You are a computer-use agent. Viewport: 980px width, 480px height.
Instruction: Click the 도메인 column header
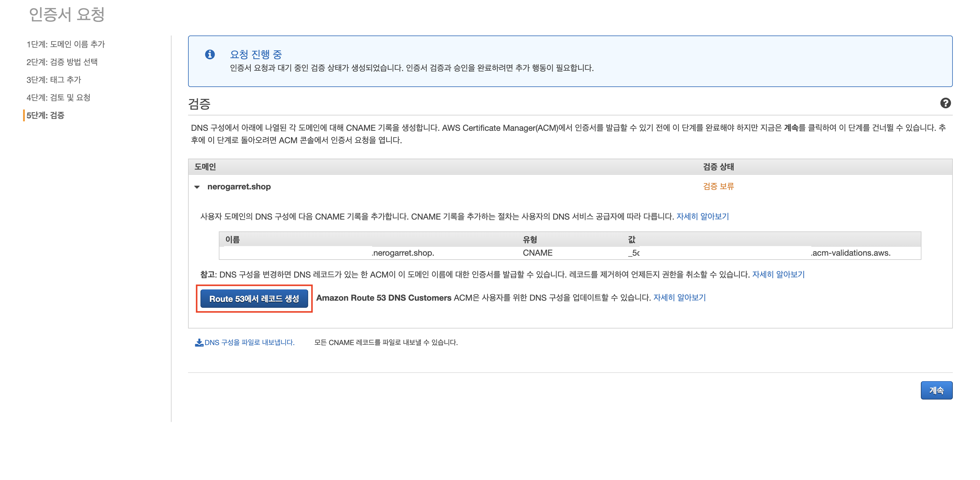(205, 167)
